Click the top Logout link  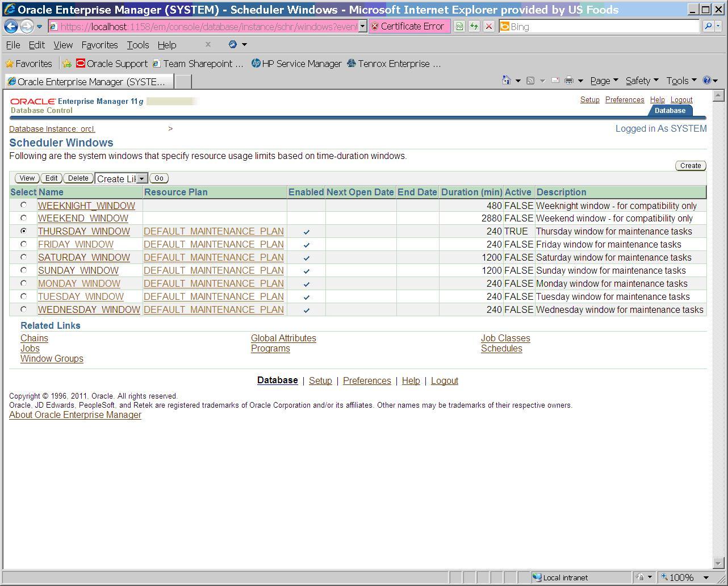point(681,99)
